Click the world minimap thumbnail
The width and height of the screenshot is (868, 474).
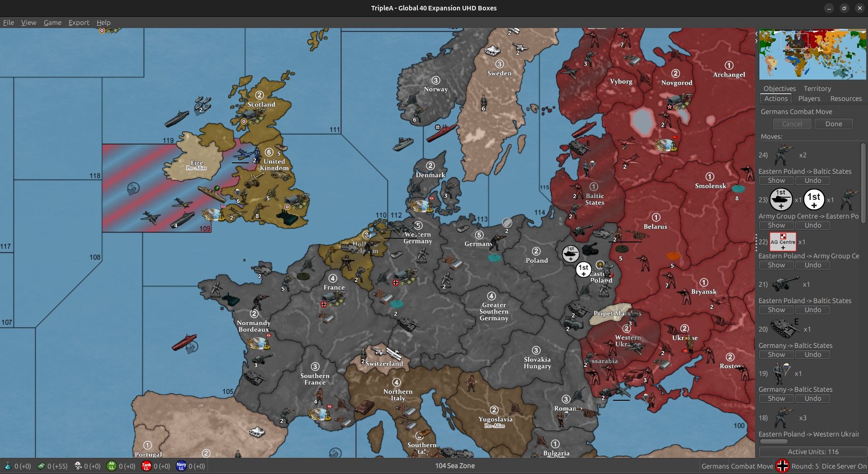coord(812,54)
